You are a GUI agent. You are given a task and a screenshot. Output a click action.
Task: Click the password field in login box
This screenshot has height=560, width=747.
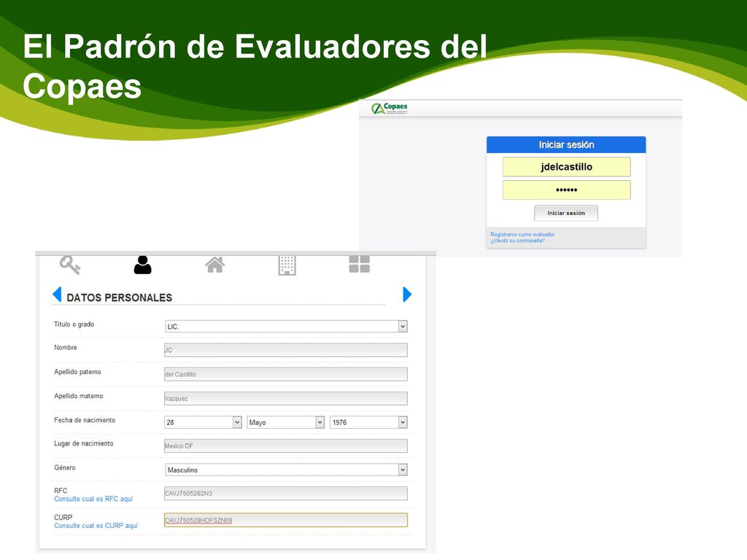[x=566, y=190]
